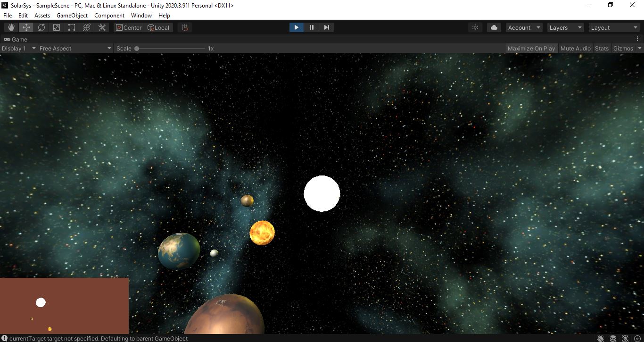Click the Earth planet in Game view

(x=179, y=251)
